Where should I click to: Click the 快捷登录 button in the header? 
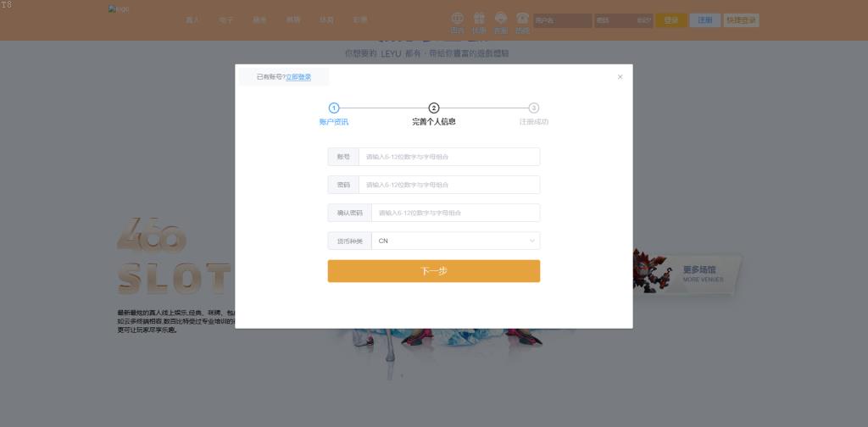741,20
